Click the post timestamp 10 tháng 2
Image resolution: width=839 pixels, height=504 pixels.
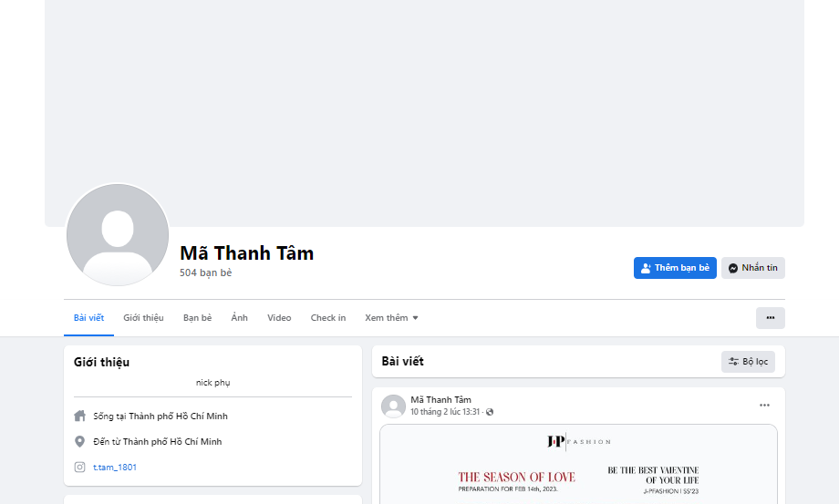tap(445, 412)
